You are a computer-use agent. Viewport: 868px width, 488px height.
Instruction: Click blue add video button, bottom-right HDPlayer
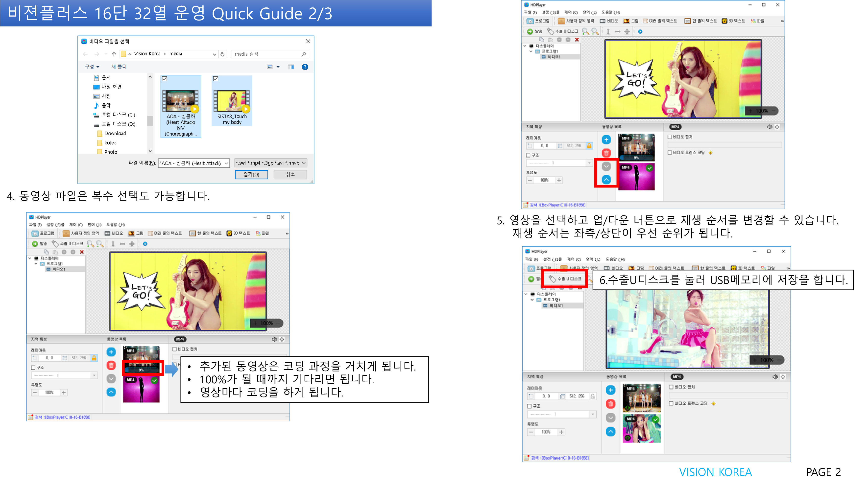[x=611, y=390]
